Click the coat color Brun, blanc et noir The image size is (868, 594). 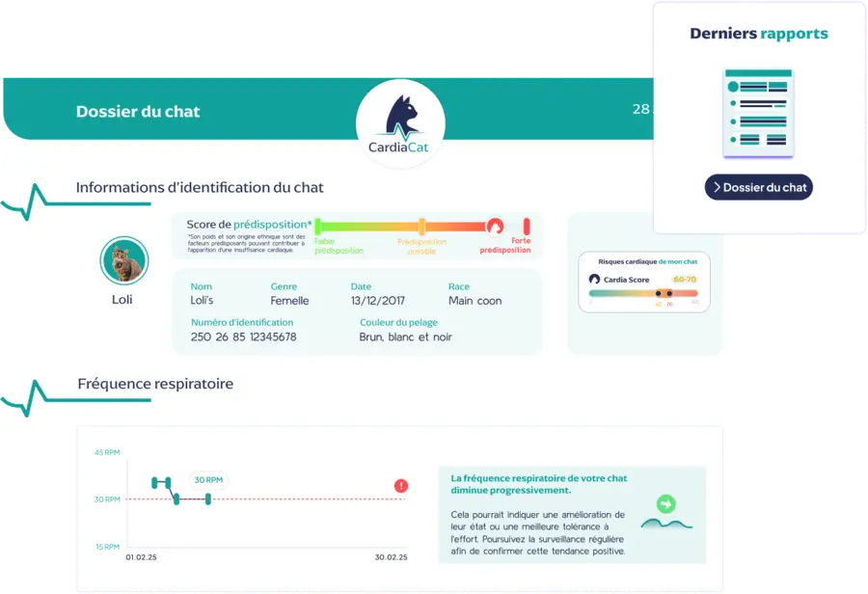405,337
